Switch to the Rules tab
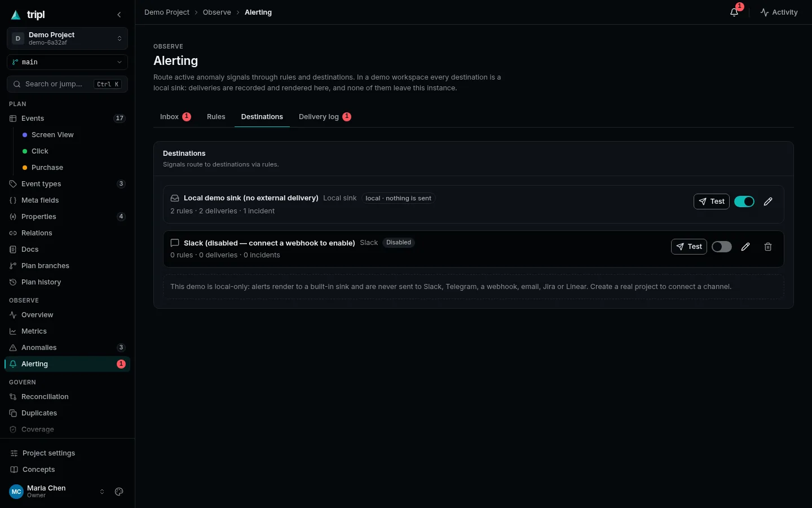 point(216,117)
